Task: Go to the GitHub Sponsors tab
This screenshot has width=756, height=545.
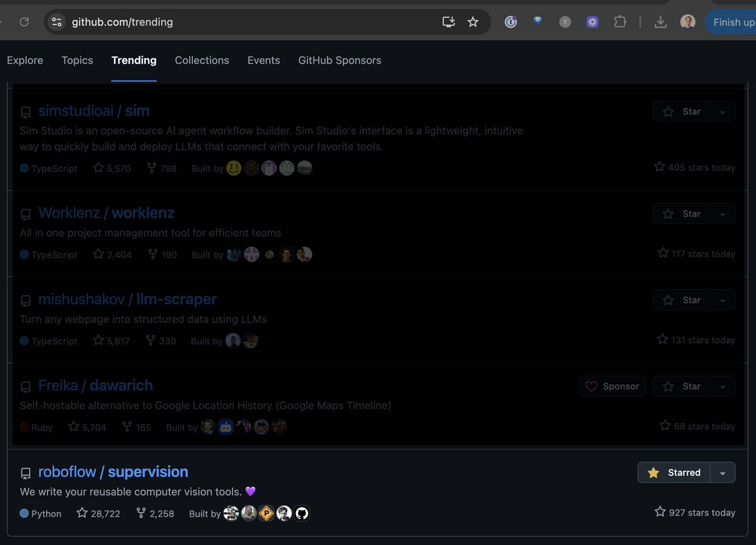Action: [x=340, y=60]
